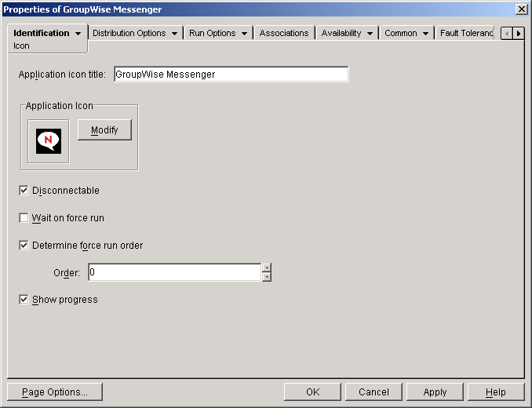This screenshot has height=408, width=532.
Task: Expand the Availability dropdown arrow
Action: [370, 34]
